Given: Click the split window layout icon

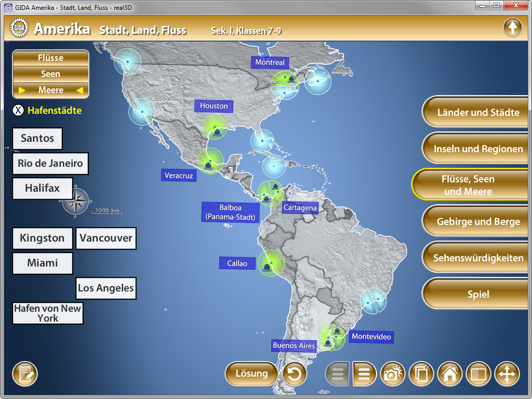Looking at the screenshot, I should tap(478, 374).
